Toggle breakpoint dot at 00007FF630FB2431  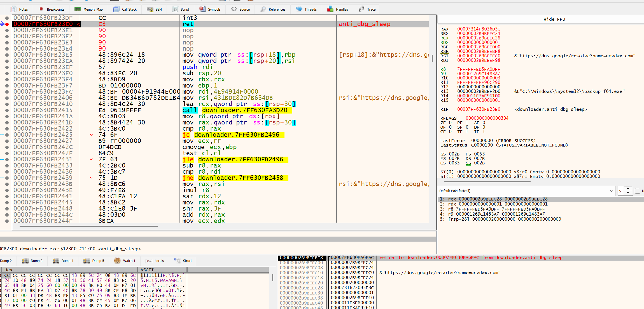click(x=7, y=159)
